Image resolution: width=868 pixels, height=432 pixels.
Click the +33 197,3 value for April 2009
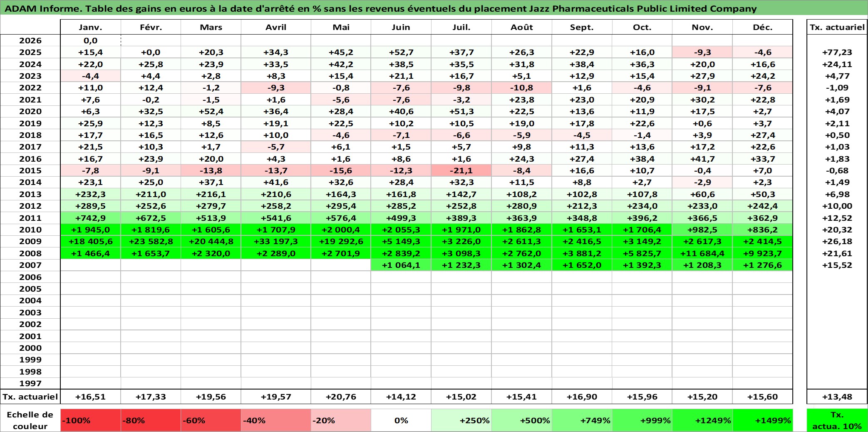tap(276, 241)
